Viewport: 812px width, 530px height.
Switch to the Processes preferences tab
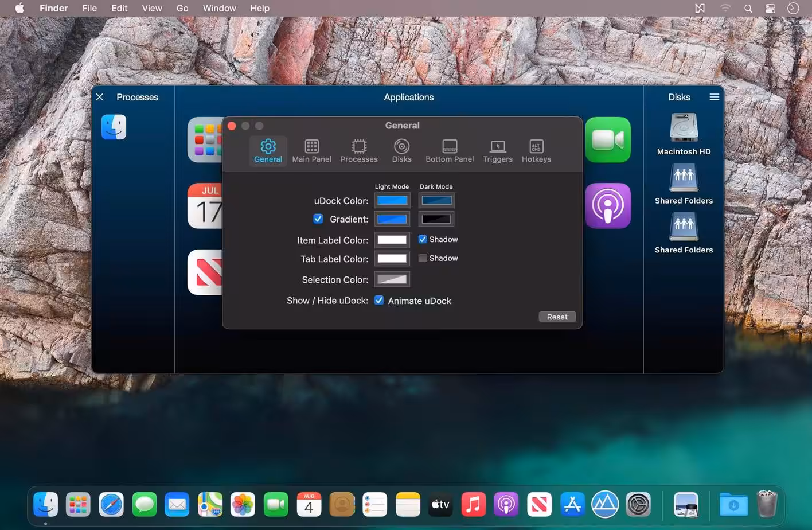tap(359, 151)
